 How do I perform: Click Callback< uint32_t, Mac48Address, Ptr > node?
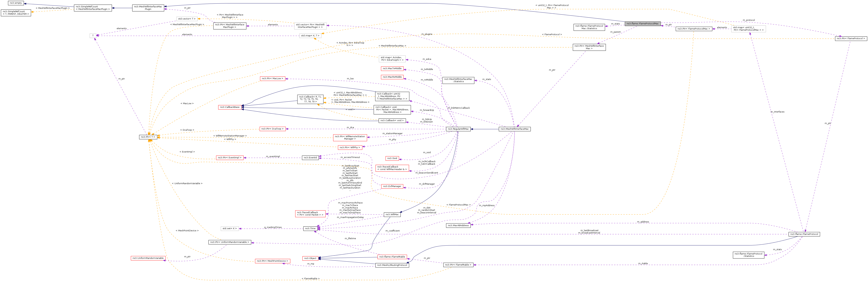coord(392,96)
